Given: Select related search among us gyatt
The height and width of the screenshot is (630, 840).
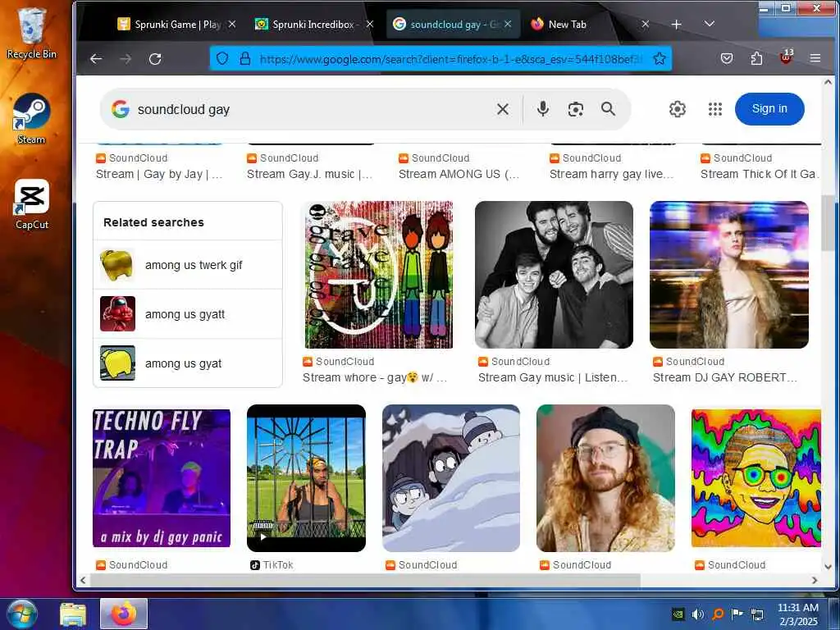Looking at the screenshot, I should point(188,314).
